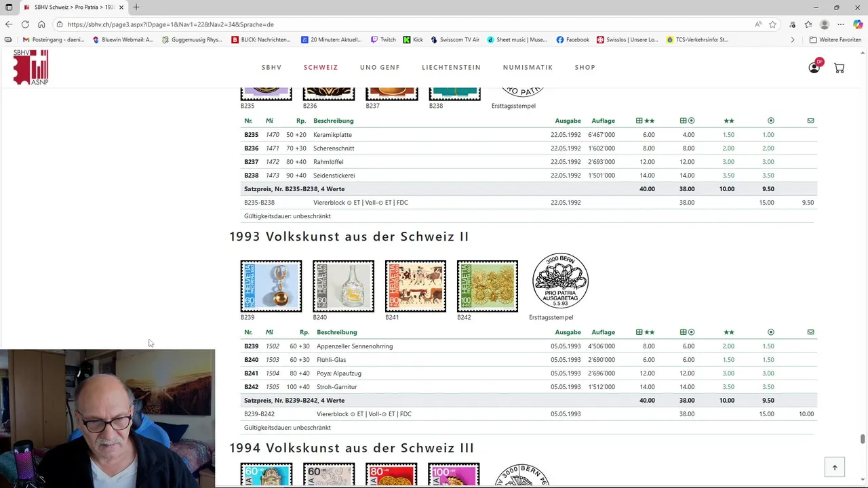Open TCS-Verkehrsinfo bookmark
The height and width of the screenshot is (488, 868).
(697, 40)
